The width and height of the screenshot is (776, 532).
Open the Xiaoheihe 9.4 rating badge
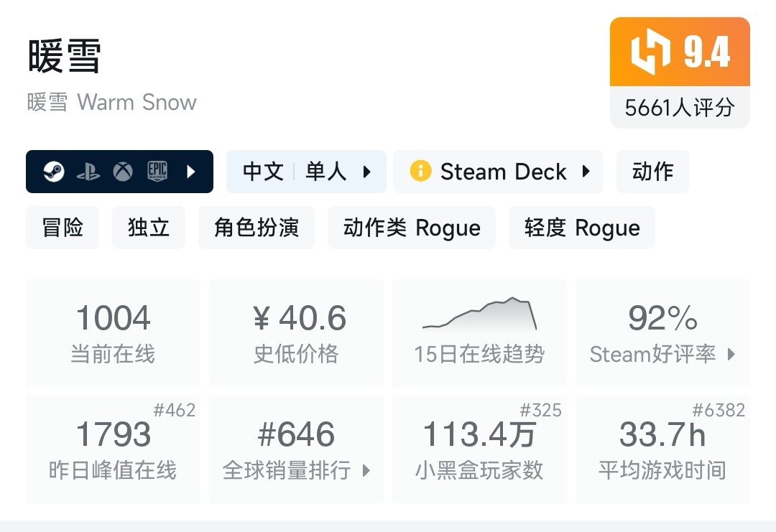pyautogui.click(x=680, y=52)
